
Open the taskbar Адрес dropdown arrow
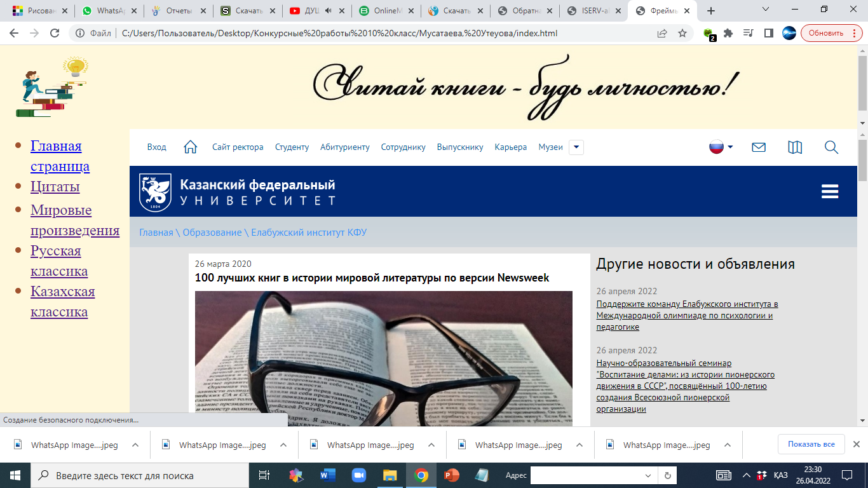coord(648,475)
